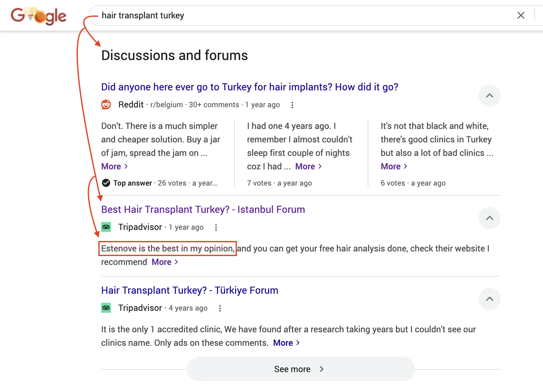Read More of the accredited clinic comment
Viewport: 543px width, 392px height.
point(287,343)
